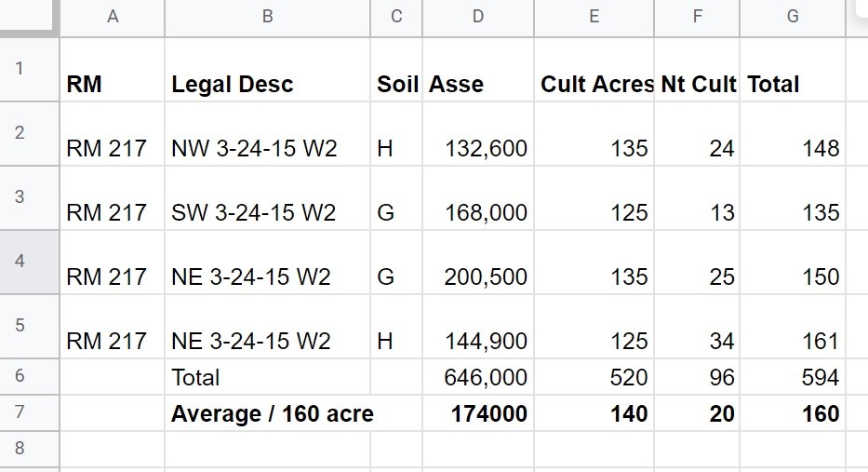The height and width of the screenshot is (472, 868).
Task: Select row 7 header
Action: (x=30, y=412)
